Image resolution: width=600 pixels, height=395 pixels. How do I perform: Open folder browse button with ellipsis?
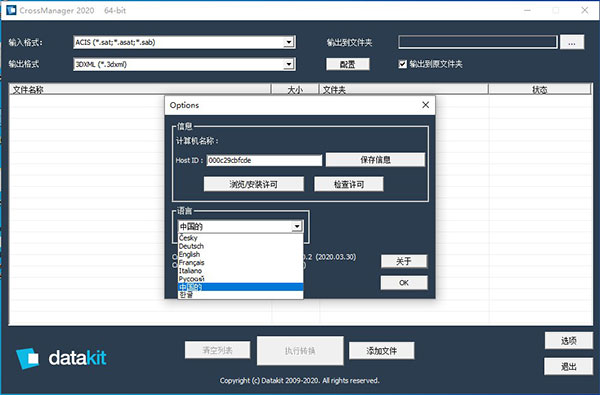(572, 42)
